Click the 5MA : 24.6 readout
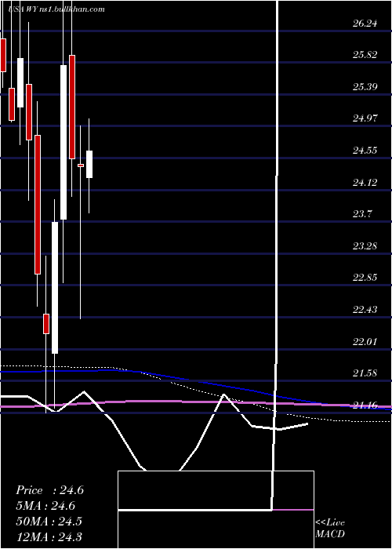The height and width of the screenshot is (549, 392). pos(45,506)
